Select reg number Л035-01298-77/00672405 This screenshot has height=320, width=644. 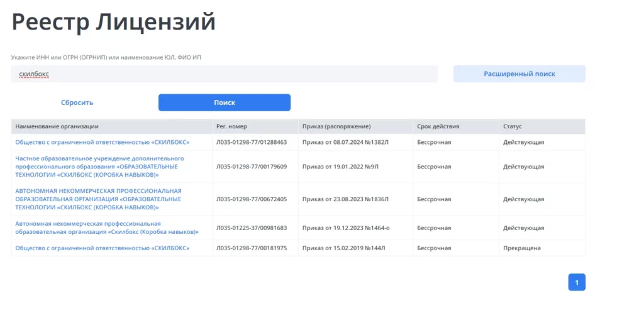(x=252, y=199)
